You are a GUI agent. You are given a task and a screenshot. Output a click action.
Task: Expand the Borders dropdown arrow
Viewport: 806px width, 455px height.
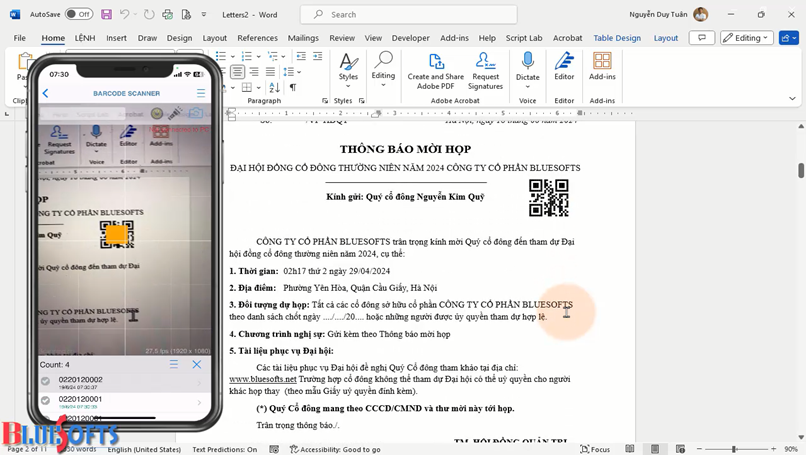tap(258, 88)
